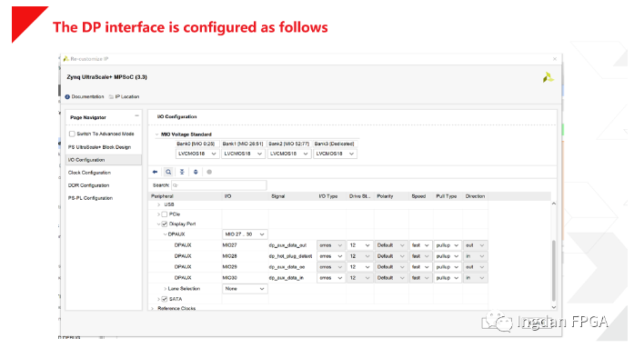Open Drive Strength dropdown for MIO27

(360, 245)
